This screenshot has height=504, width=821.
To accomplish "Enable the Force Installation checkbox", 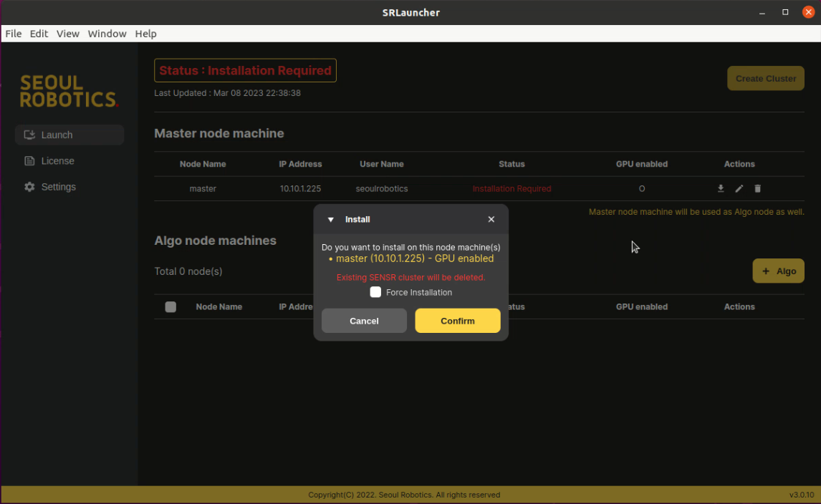I will click(375, 292).
